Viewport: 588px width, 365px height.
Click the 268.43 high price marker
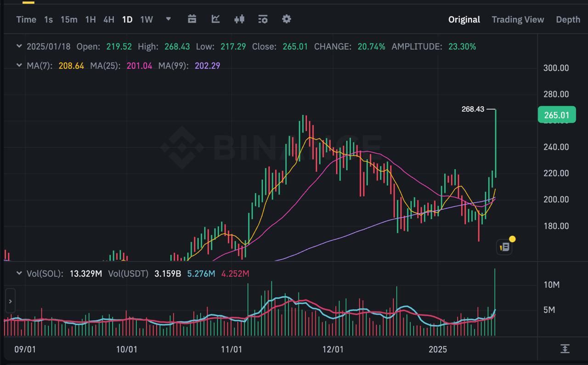pyautogui.click(x=473, y=109)
